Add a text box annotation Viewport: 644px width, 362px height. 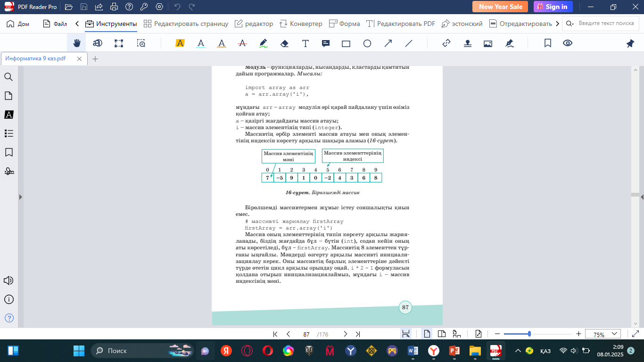305,43
